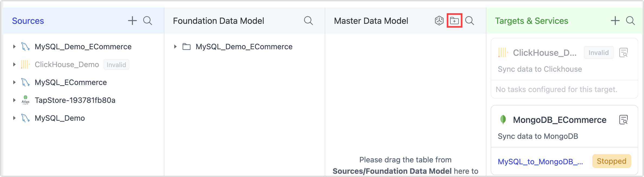
Task: Expand MySQL_ECommerce source node
Action: (x=14, y=82)
